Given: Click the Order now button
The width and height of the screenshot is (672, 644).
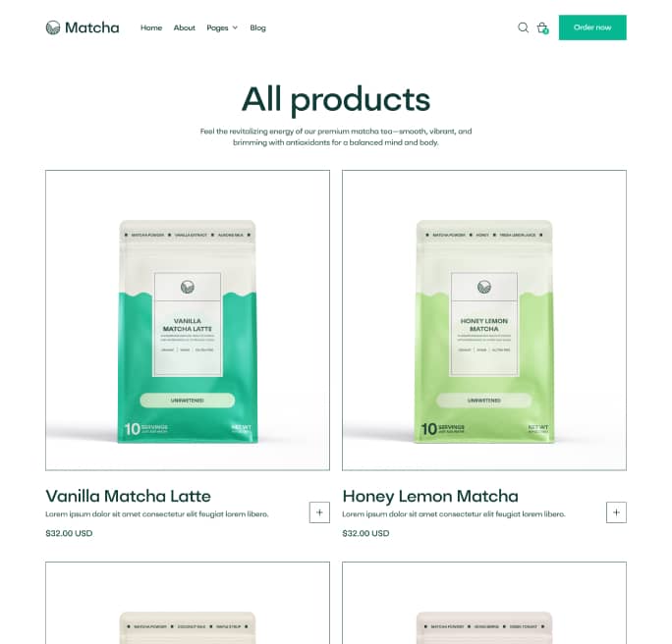Looking at the screenshot, I should tap(592, 27).
